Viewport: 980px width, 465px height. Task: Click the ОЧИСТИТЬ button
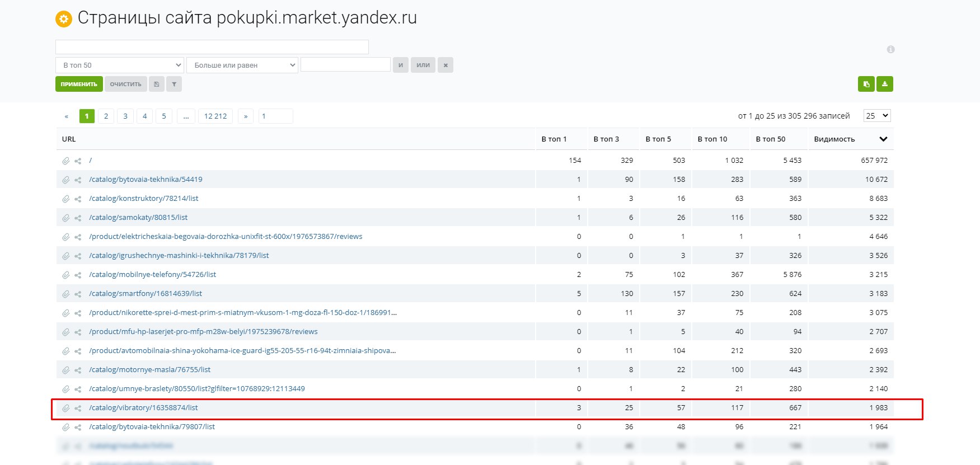tap(126, 84)
